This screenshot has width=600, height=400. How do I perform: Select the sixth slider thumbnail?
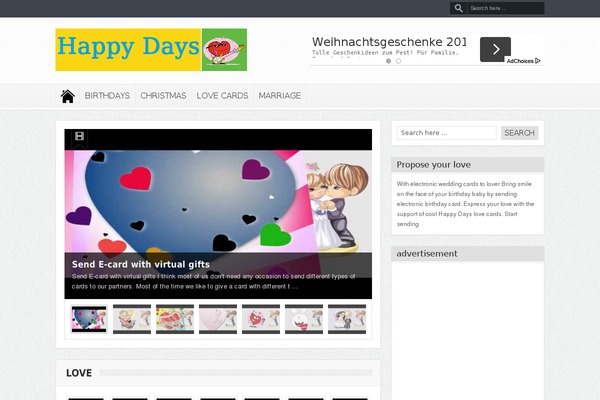point(304,319)
